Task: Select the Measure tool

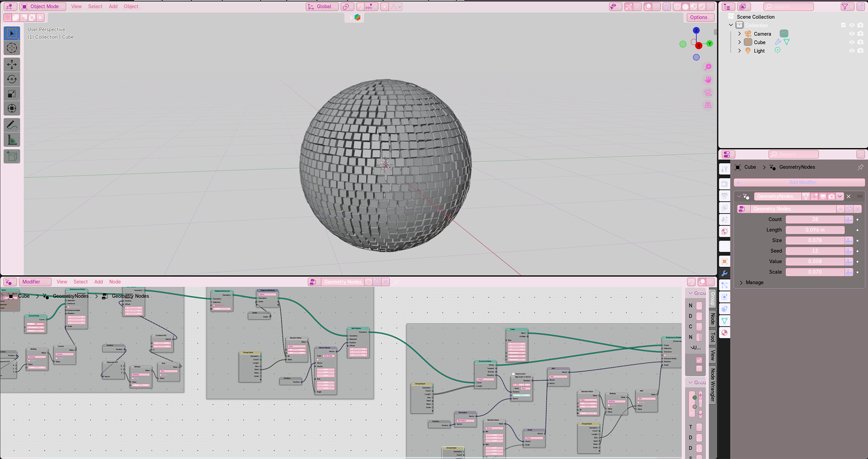Action: 12,140
